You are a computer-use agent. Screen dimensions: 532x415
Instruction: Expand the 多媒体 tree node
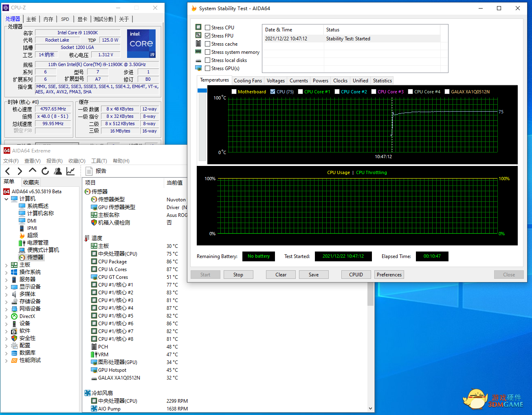[6, 294]
